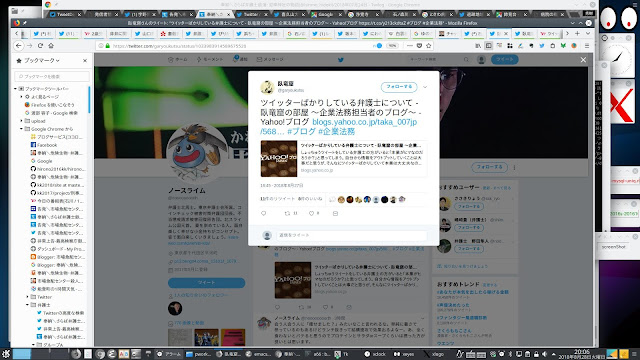This screenshot has width=640, height=360.
Task: Toggle the Firefox sidebar button
Action: [489, 46]
